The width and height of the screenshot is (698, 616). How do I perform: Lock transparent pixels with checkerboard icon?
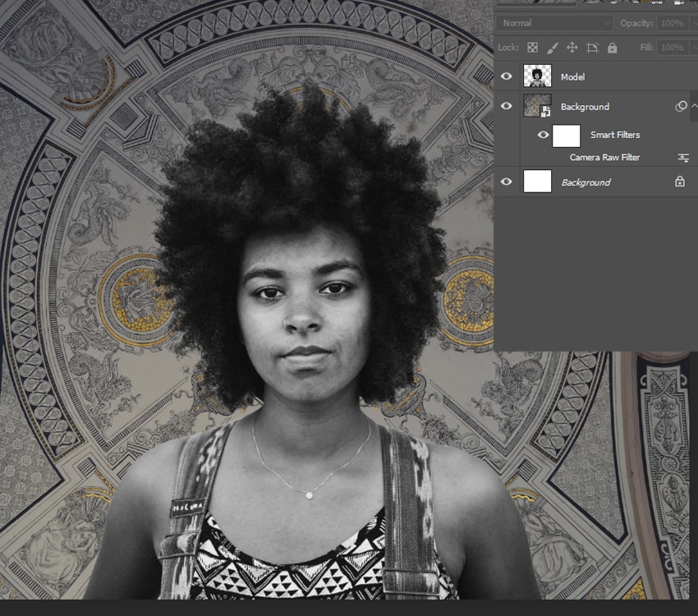(x=532, y=48)
